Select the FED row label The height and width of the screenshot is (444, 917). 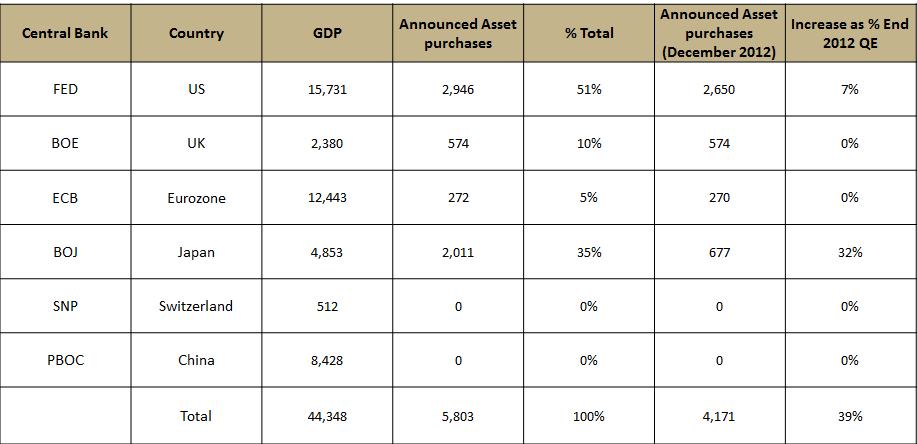click(x=66, y=89)
